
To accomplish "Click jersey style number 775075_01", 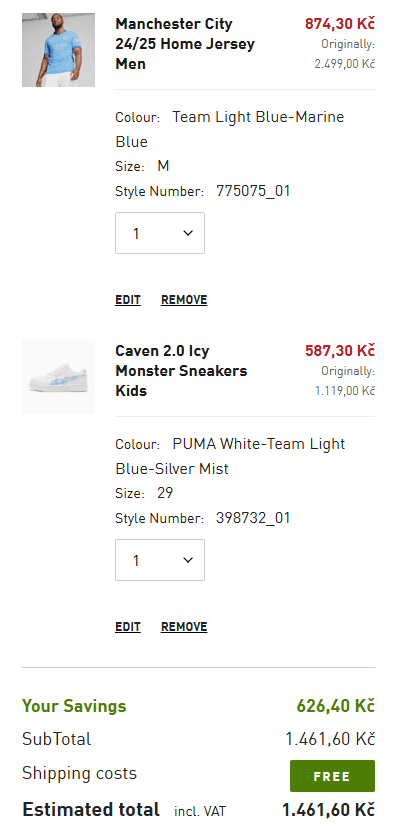I will click(x=253, y=191).
